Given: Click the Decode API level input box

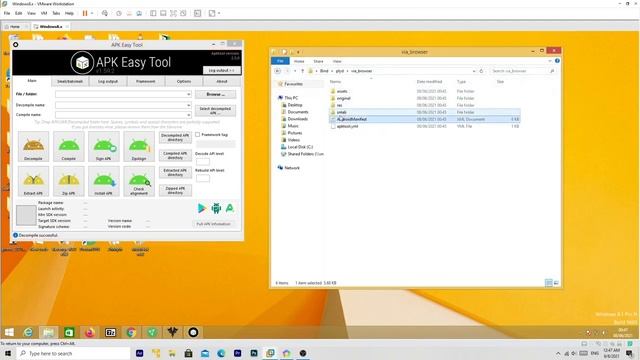Looking at the screenshot, I should click(203, 162).
